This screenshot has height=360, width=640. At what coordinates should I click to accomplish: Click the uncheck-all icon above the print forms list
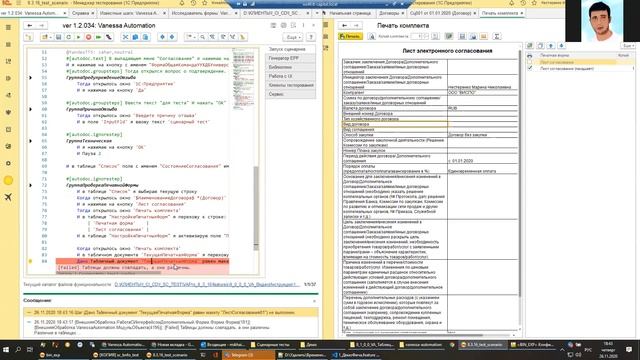click(x=540, y=46)
